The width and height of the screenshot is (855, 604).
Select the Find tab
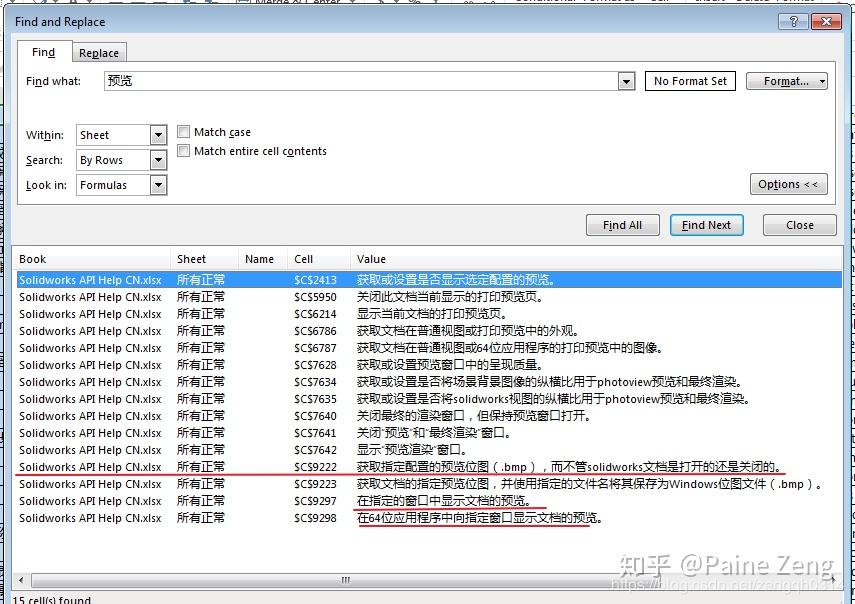44,52
